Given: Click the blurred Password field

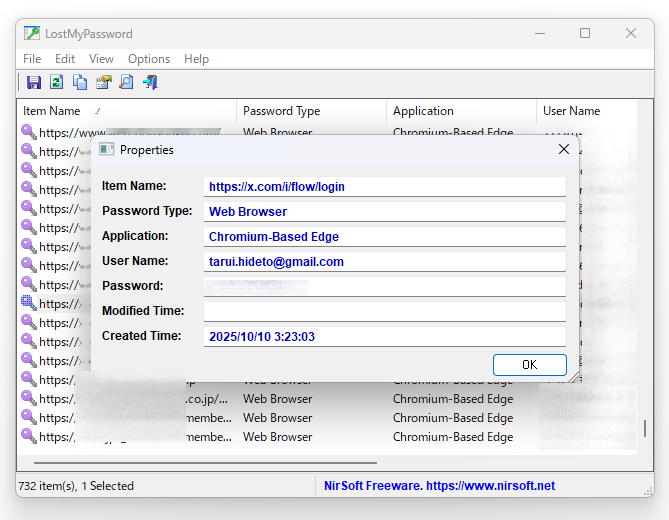Looking at the screenshot, I should [x=385, y=287].
